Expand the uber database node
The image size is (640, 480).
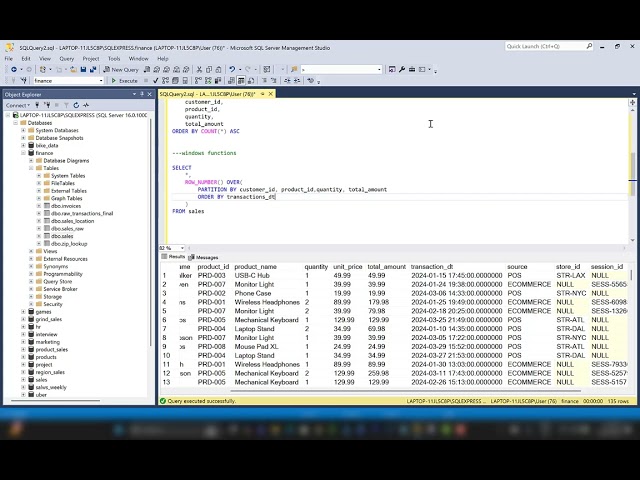tap(23, 395)
